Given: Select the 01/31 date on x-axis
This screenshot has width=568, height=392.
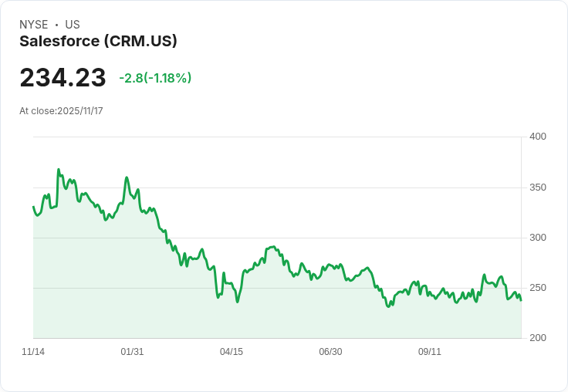Looking at the screenshot, I should pos(132,352).
